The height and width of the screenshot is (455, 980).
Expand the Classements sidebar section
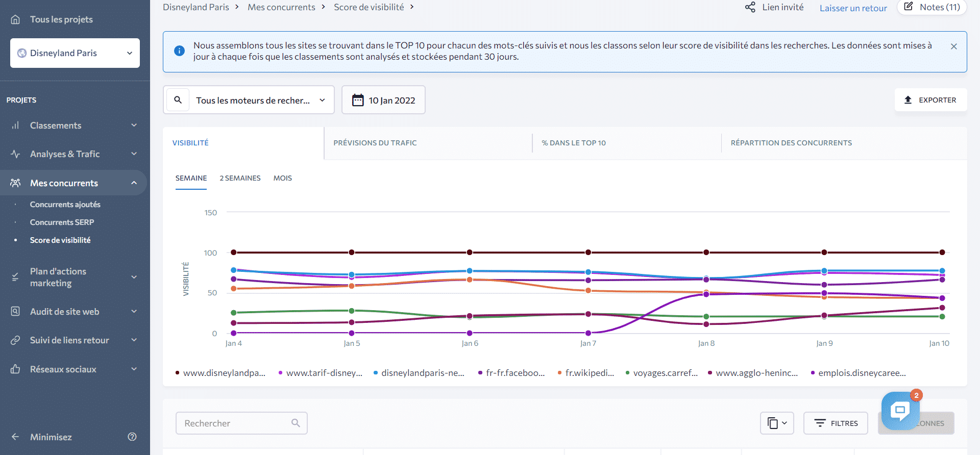click(x=75, y=125)
